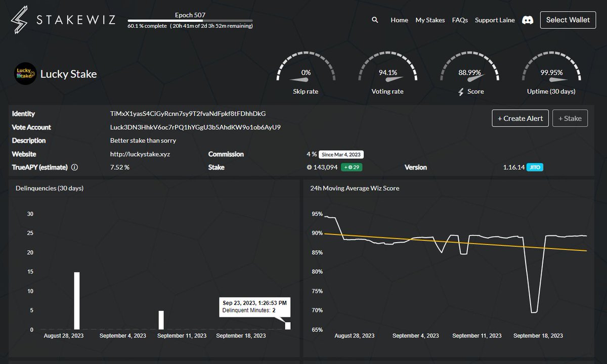Click the 'Since Mar 4, 2023' badge
Viewport: 607px width, 364px height.
pos(341,154)
